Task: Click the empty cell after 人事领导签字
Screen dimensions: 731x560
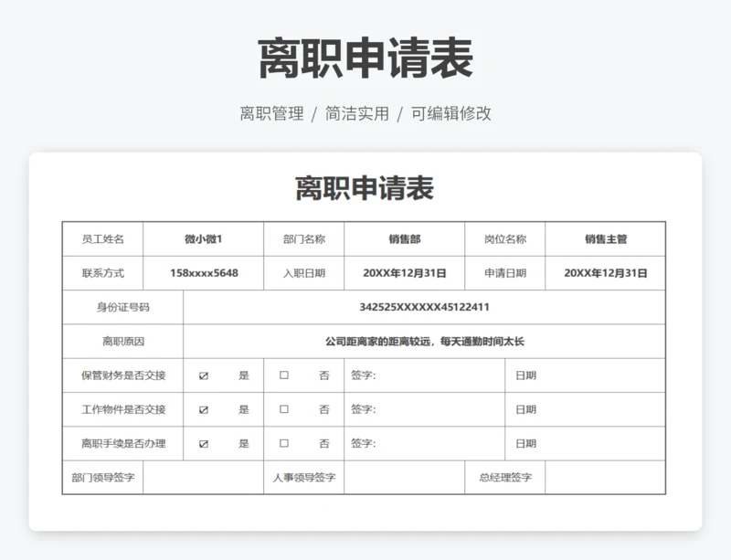Action: point(404,478)
